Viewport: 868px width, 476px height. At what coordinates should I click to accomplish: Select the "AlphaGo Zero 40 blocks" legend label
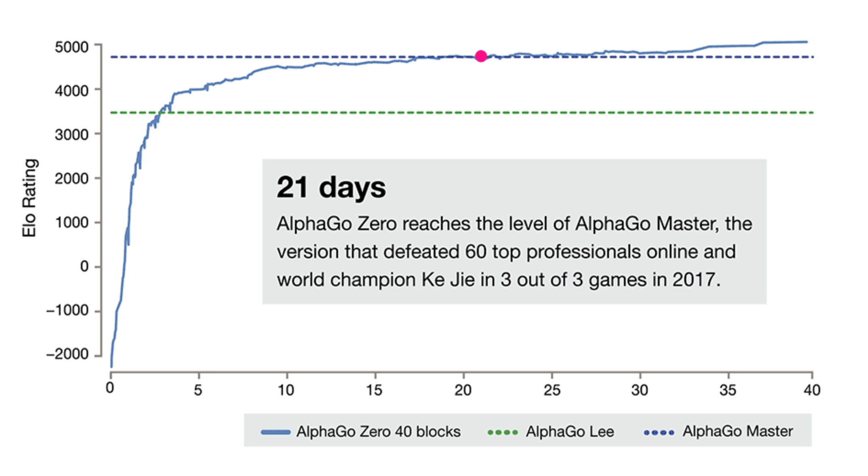(x=378, y=432)
